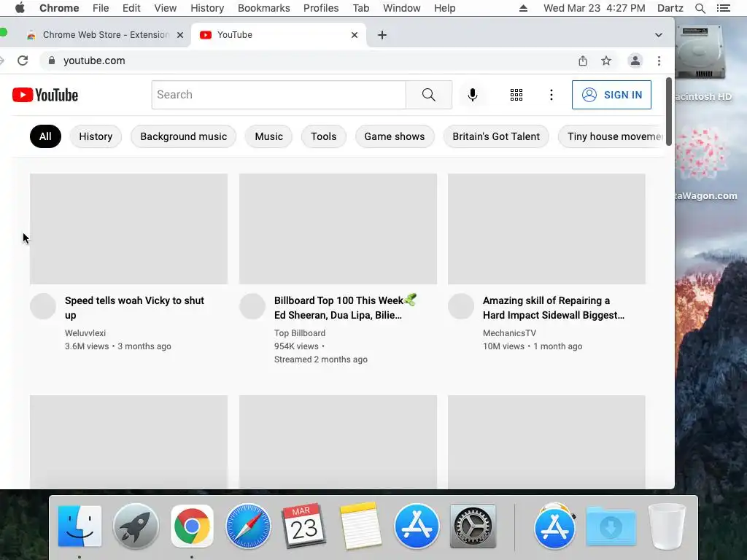This screenshot has width=747, height=560.
Task: Open YouTube settings three-dot menu
Action: point(551,95)
